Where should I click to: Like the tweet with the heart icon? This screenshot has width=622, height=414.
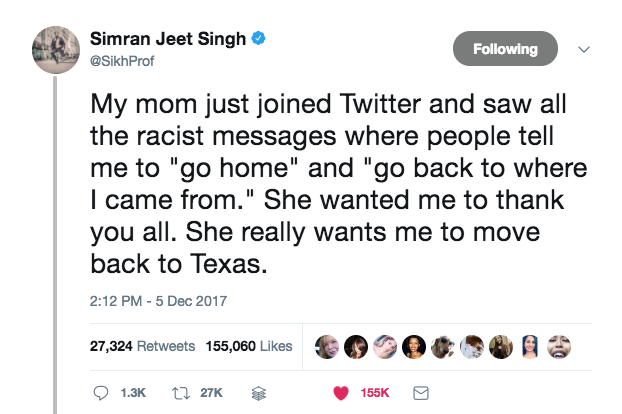[x=339, y=394]
